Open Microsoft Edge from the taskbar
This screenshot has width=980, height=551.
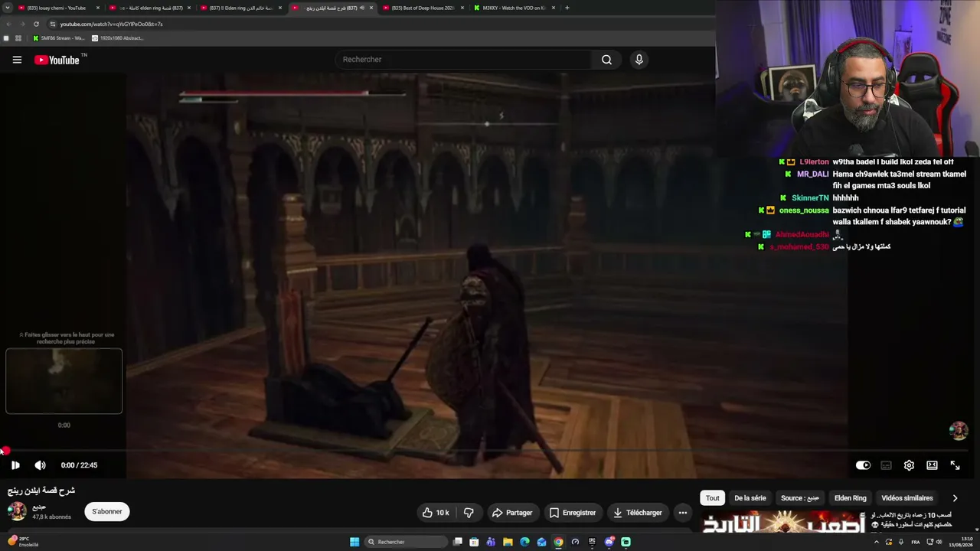[x=524, y=542]
